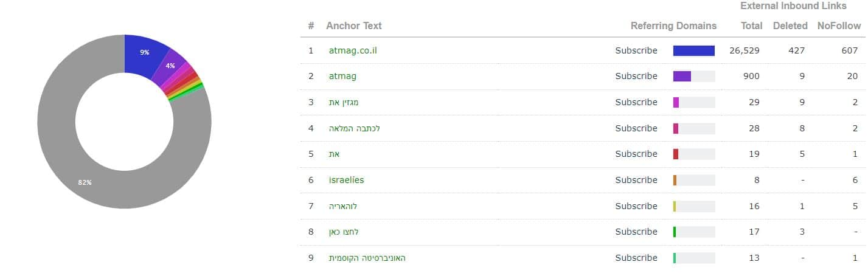Sort by the Total column header
This screenshot has height=276, width=868.
pyautogui.click(x=752, y=26)
